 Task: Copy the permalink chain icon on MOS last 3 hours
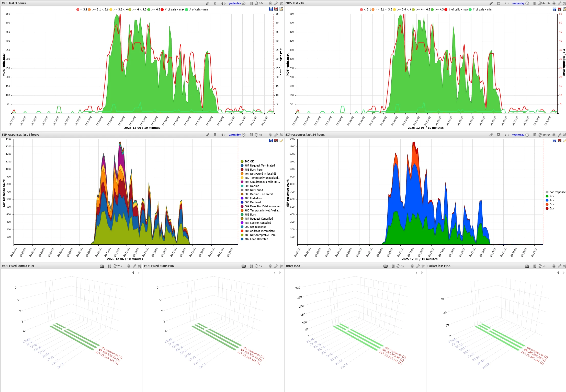coord(207,3)
